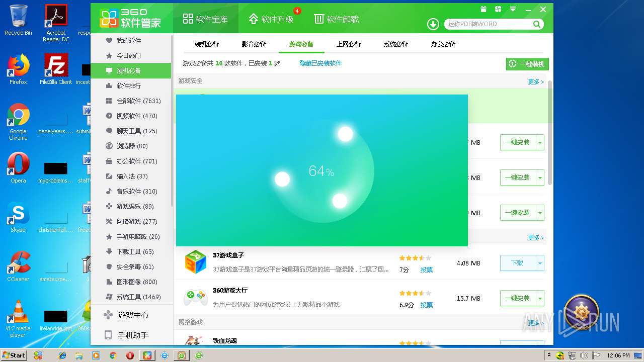
Task: Expand dropdown arrow next to 下载 for 37游戏盒子
Action: (x=540, y=263)
